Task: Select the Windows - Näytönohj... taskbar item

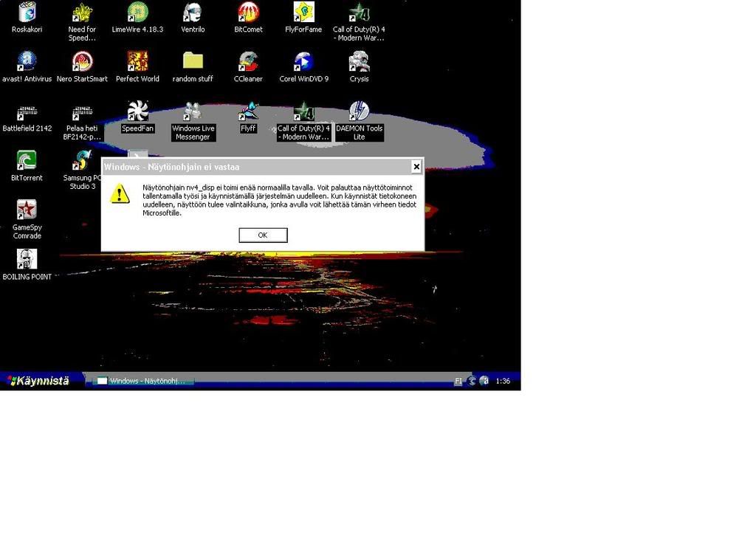Action: [143, 381]
